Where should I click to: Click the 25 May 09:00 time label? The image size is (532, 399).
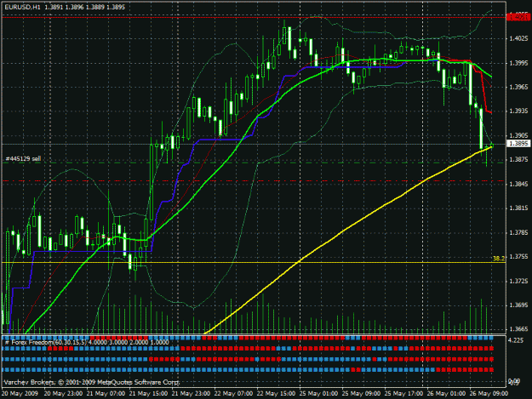[x=361, y=394]
